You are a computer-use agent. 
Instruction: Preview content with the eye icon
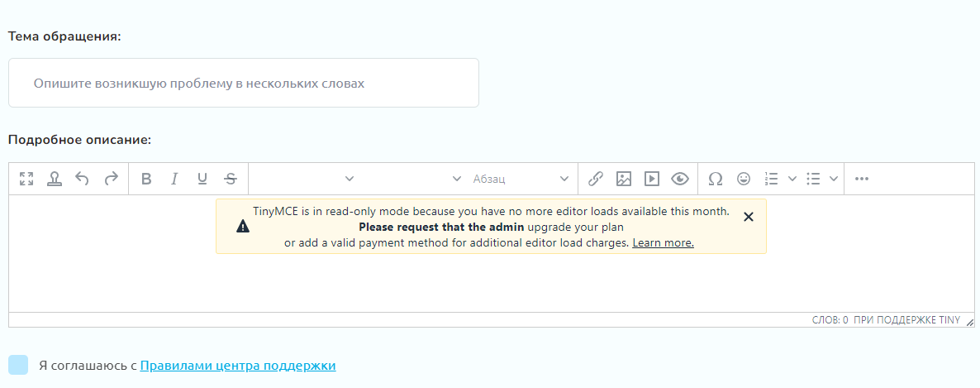(680, 179)
